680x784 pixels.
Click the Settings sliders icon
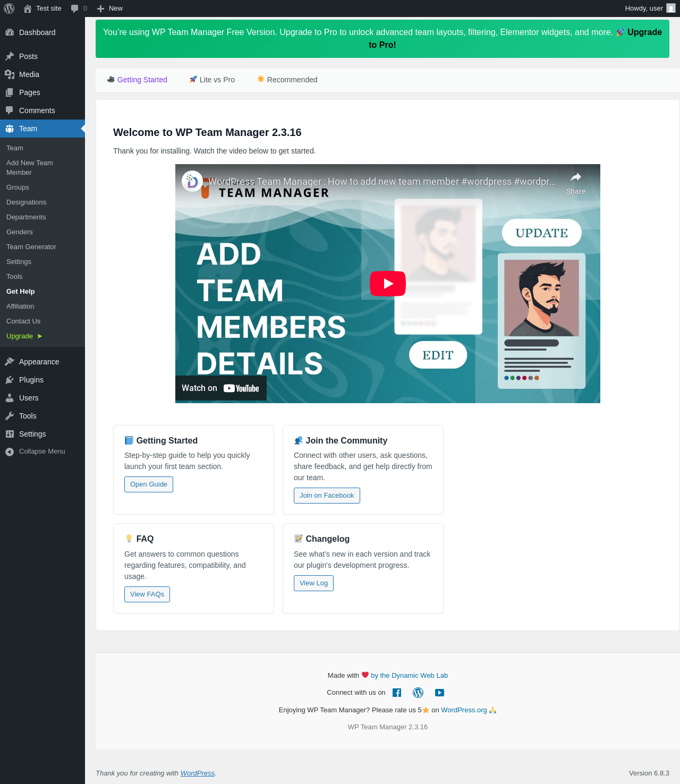tap(10, 434)
